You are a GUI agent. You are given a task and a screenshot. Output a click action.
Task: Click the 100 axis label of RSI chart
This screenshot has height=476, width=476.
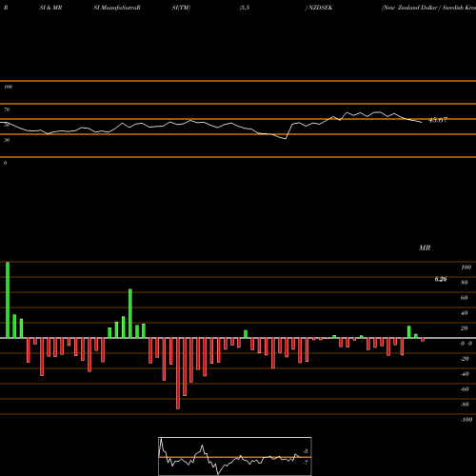8,87
